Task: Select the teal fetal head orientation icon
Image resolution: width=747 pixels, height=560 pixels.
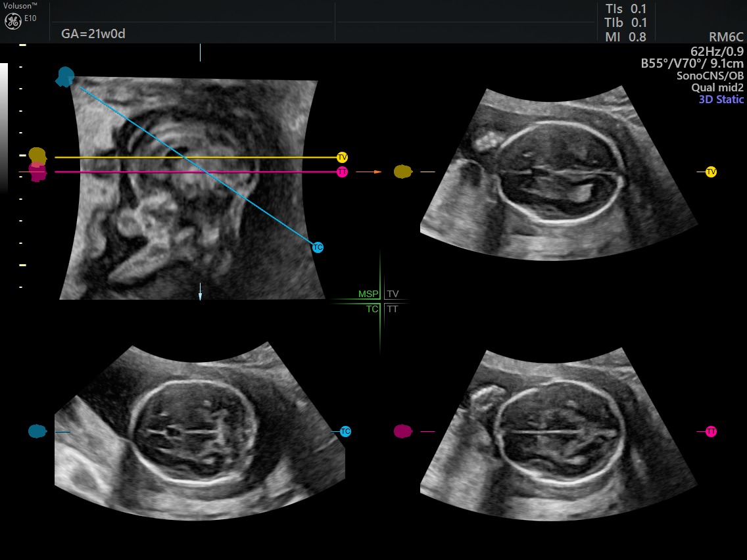Action: click(x=64, y=76)
